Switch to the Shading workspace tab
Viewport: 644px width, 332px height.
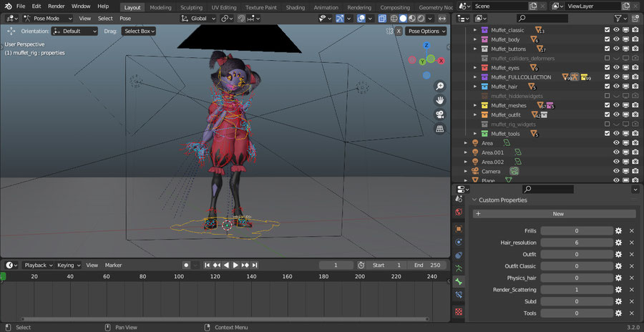(296, 7)
